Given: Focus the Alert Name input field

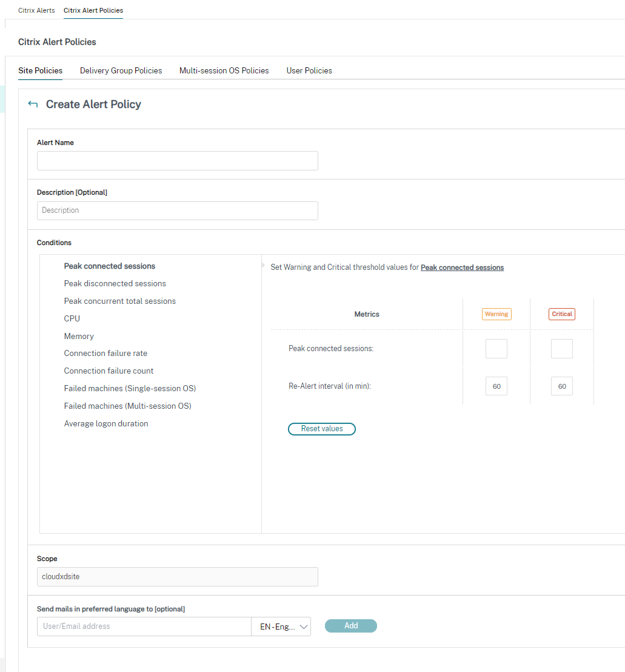Looking at the screenshot, I should point(177,161).
